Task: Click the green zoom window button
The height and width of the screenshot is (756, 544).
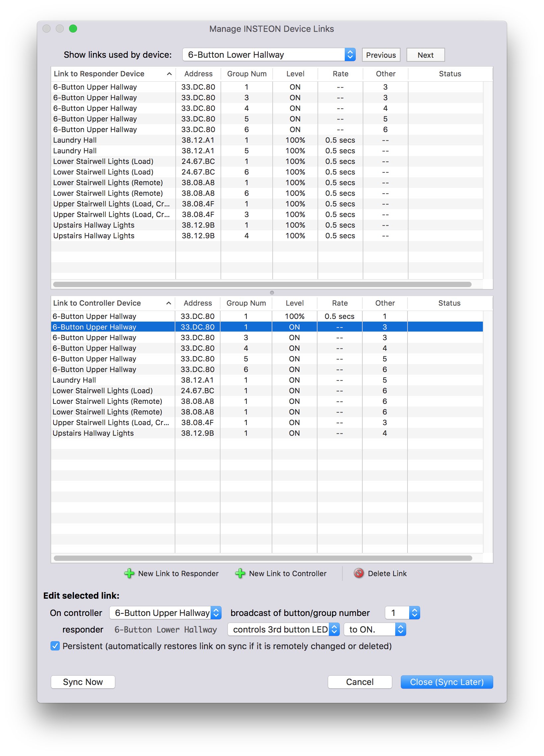Action: coord(73,29)
